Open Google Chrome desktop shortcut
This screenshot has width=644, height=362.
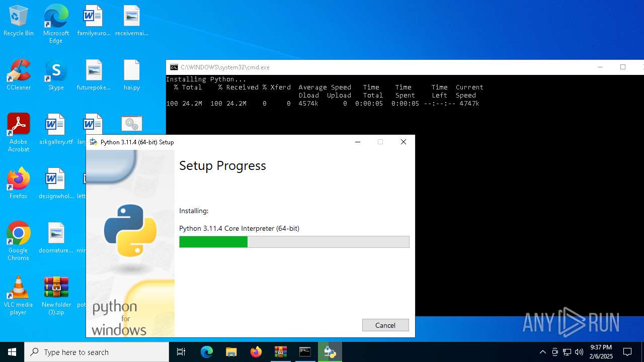coord(19,241)
